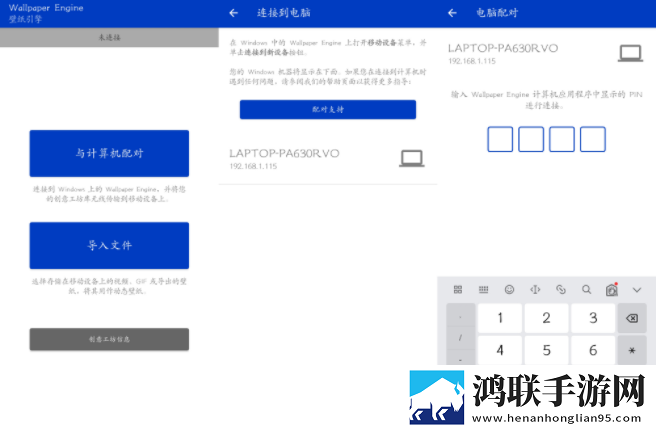
Task: Tap number key 5
Action: pyautogui.click(x=546, y=350)
